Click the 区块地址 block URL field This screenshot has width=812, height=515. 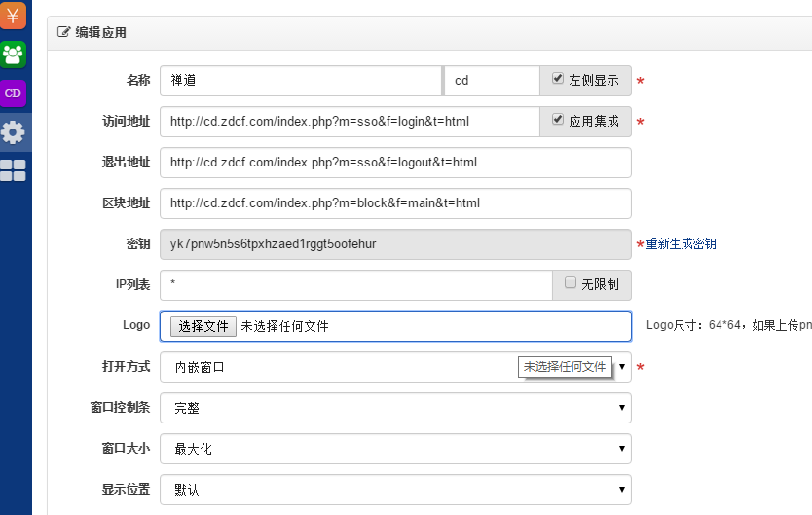point(394,203)
